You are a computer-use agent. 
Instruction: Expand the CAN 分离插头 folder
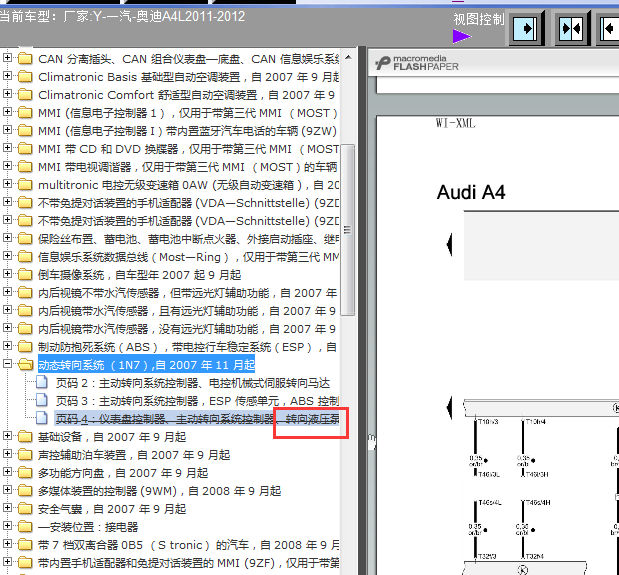click(7, 58)
